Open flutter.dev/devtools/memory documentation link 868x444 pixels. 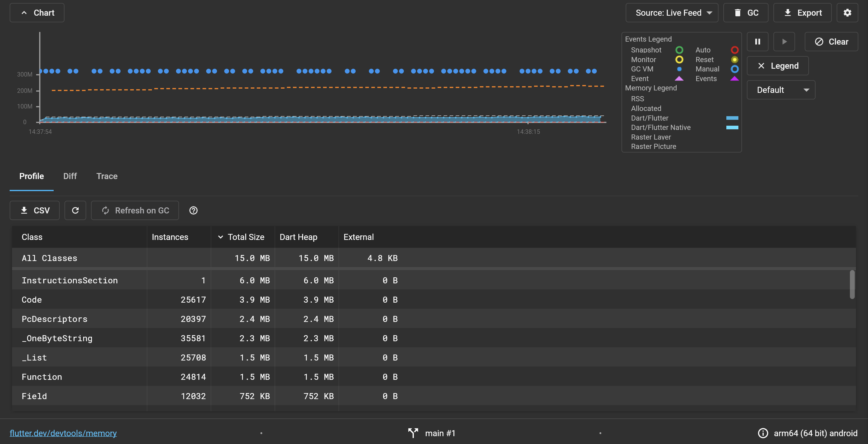click(63, 433)
